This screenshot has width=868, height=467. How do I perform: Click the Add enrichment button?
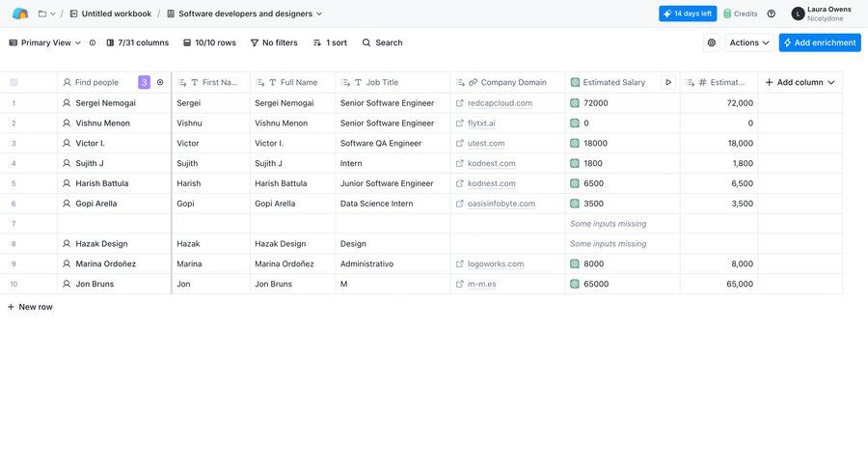click(x=820, y=42)
